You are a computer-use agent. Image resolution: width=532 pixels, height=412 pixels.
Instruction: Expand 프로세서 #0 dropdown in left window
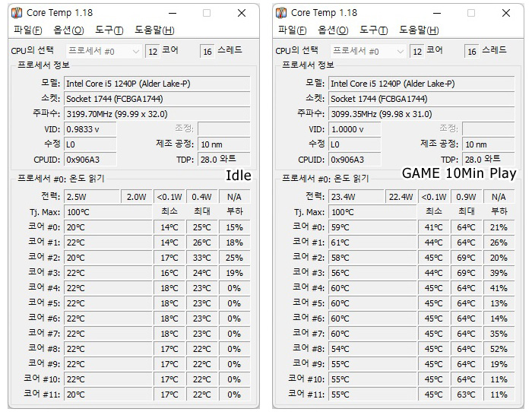pyautogui.click(x=104, y=52)
